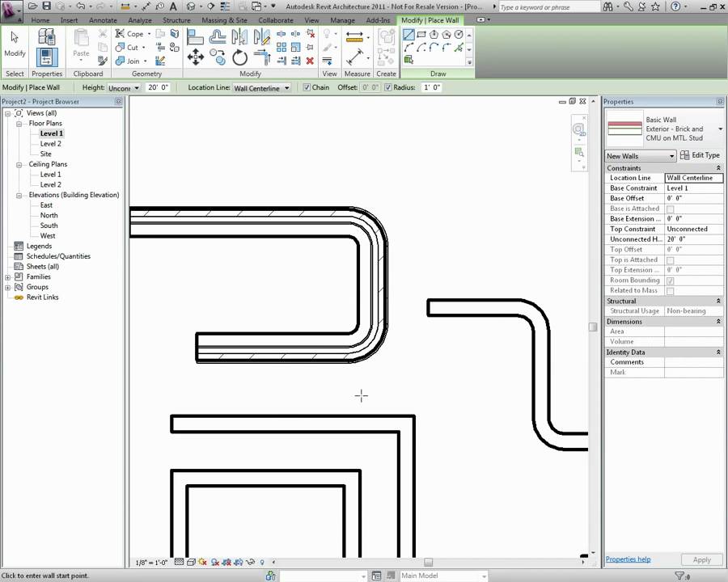
Task: Select the Inscribed Polygon draw option
Action: (434, 34)
